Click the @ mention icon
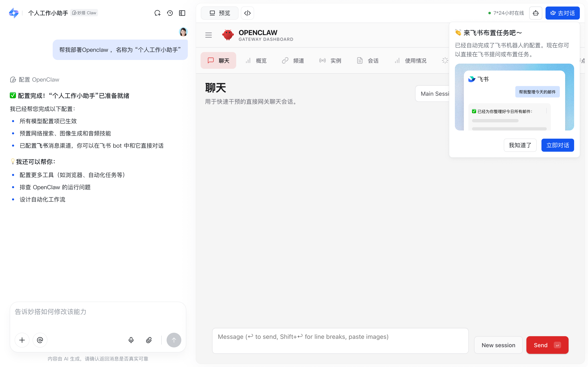The width and height of the screenshot is (588, 367). [40, 340]
